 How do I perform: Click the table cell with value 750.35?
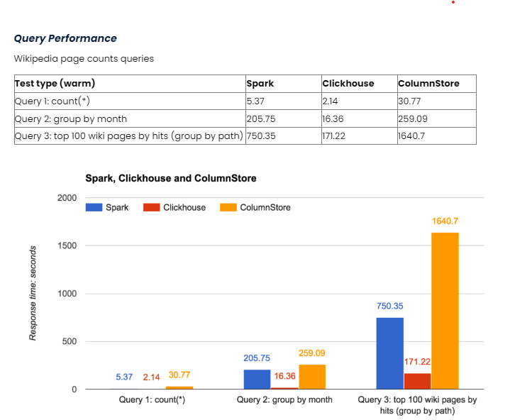point(284,136)
